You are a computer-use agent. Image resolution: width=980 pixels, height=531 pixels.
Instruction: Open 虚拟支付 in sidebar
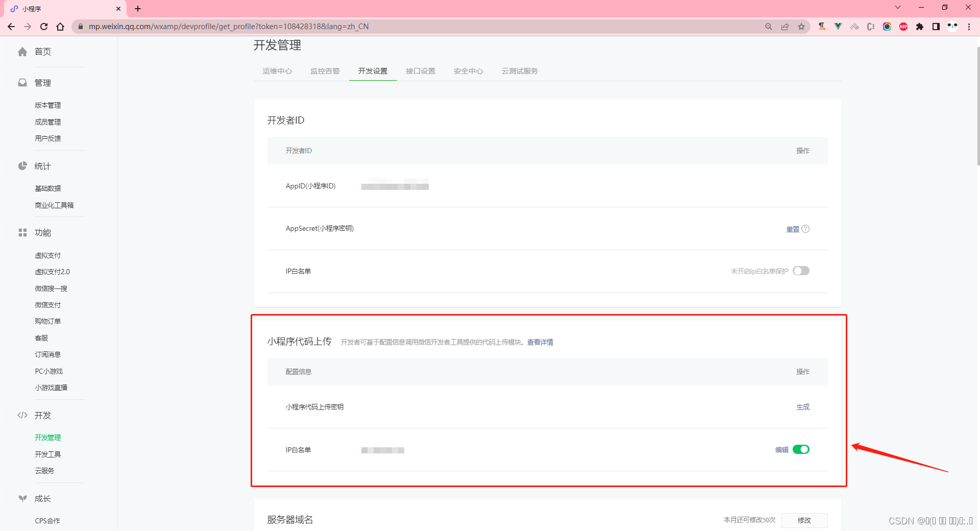[x=48, y=255]
